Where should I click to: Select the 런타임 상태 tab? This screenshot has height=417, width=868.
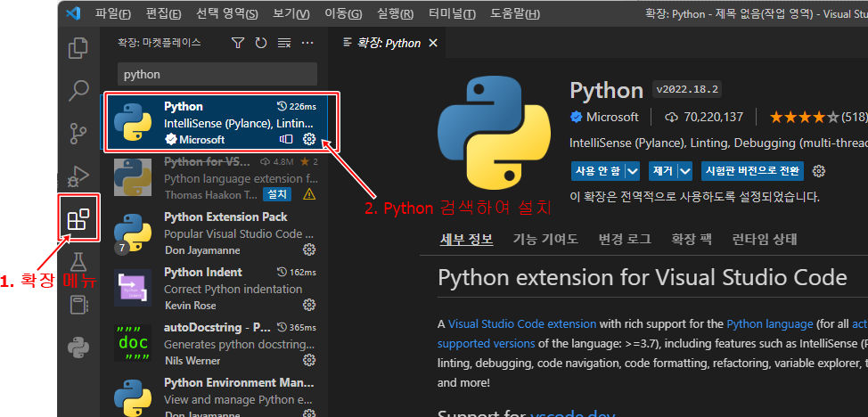click(764, 239)
